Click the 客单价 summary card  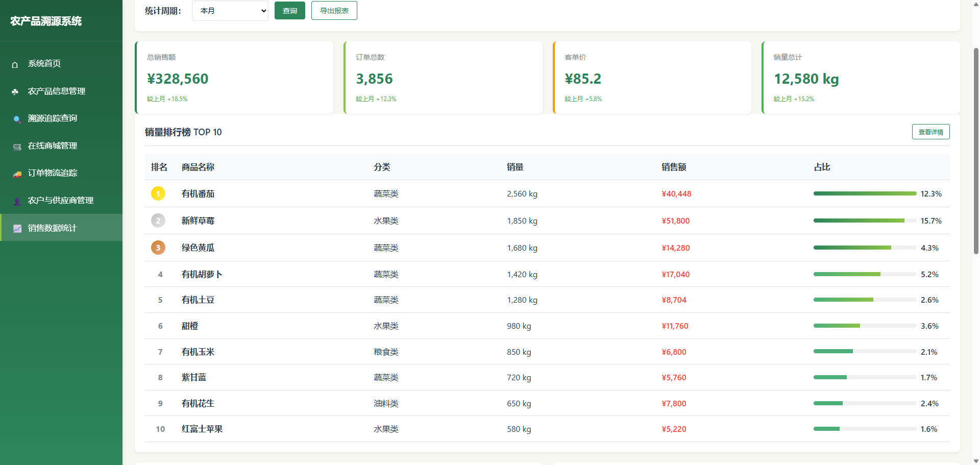point(652,78)
